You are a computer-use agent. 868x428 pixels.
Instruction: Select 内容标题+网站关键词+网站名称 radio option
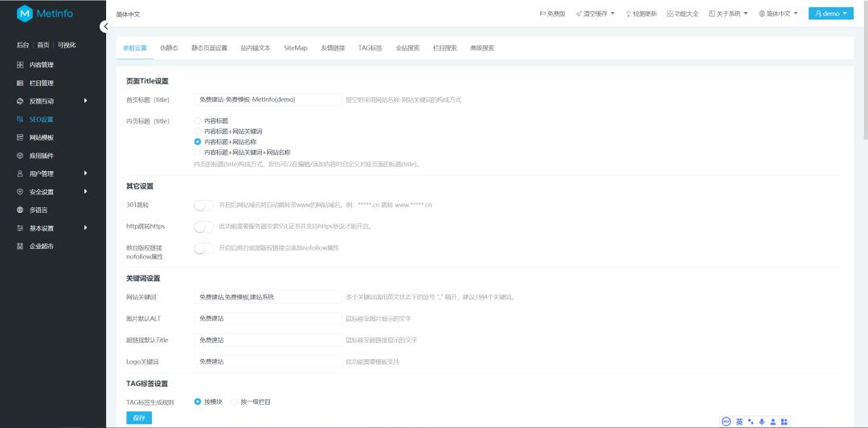pos(198,152)
